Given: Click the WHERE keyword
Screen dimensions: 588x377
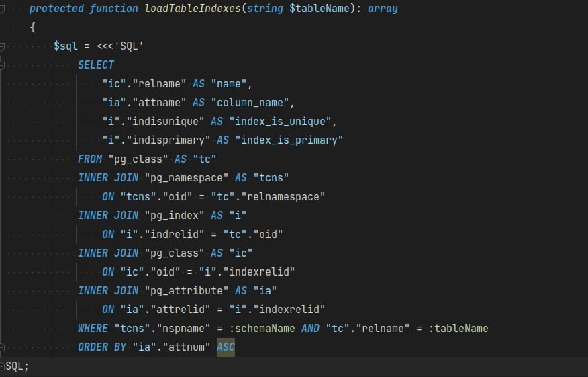Looking at the screenshot, I should pyautogui.click(x=93, y=328).
